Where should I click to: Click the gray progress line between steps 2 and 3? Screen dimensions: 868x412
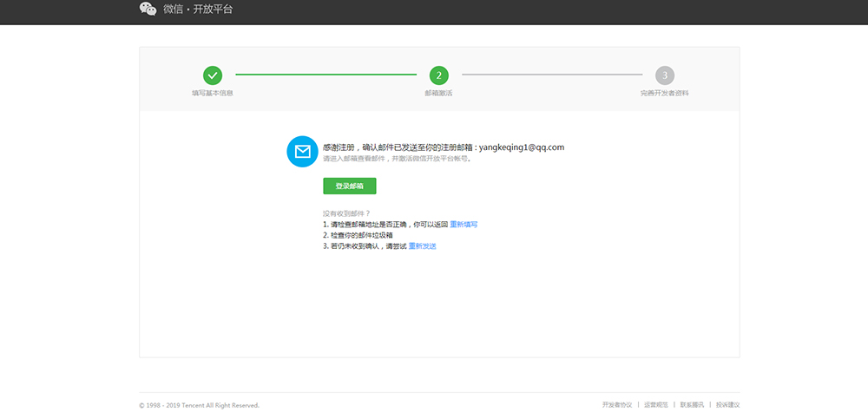551,75
